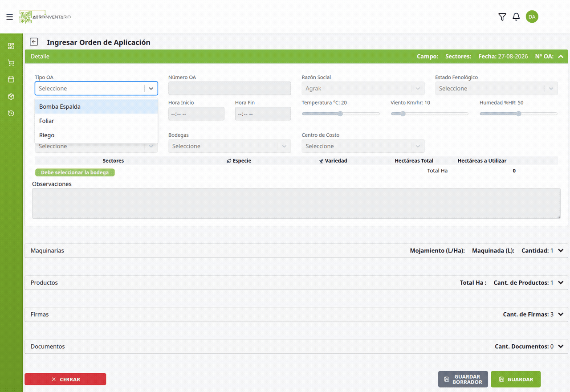Expand the Productos section
Screen dimensions: 570x392
pyautogui.click(x=296, y=283)
